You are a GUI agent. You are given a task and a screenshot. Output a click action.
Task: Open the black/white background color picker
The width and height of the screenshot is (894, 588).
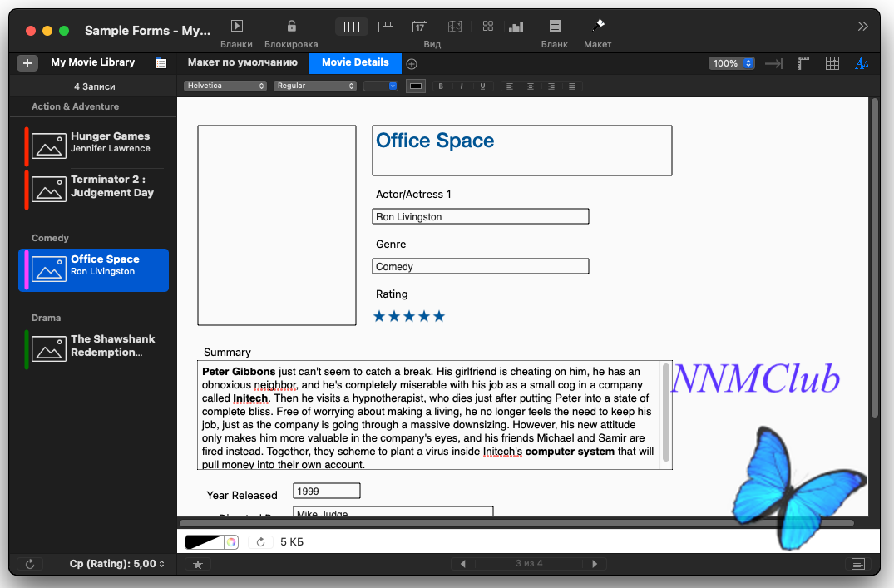point(211,541)
